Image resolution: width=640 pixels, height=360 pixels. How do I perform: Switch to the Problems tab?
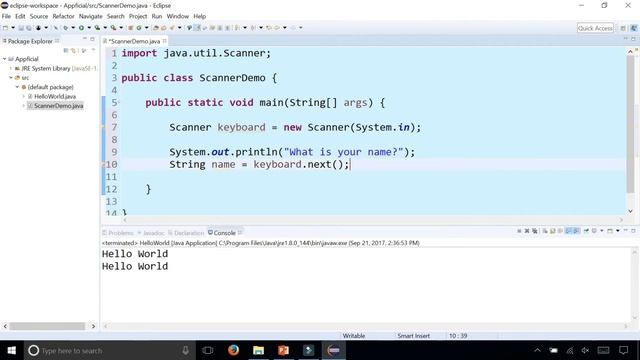pyautogui.click(x=118, y=233)
